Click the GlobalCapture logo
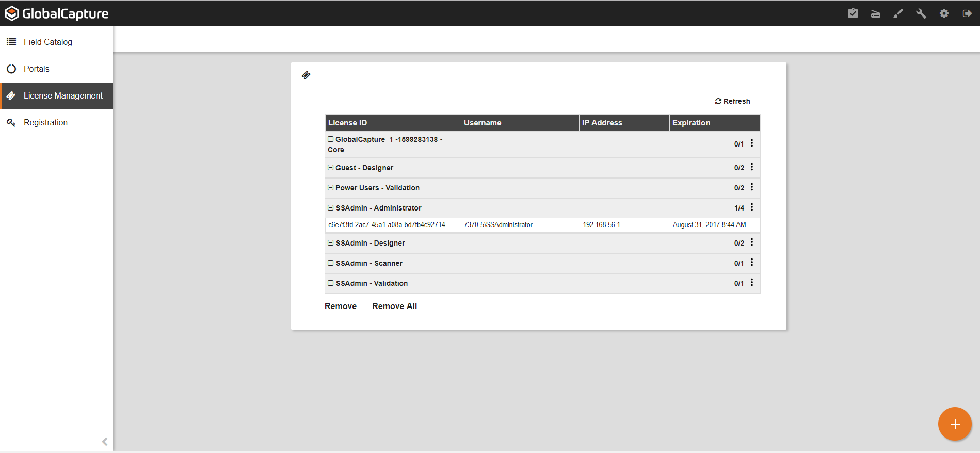 pos(57,13)
